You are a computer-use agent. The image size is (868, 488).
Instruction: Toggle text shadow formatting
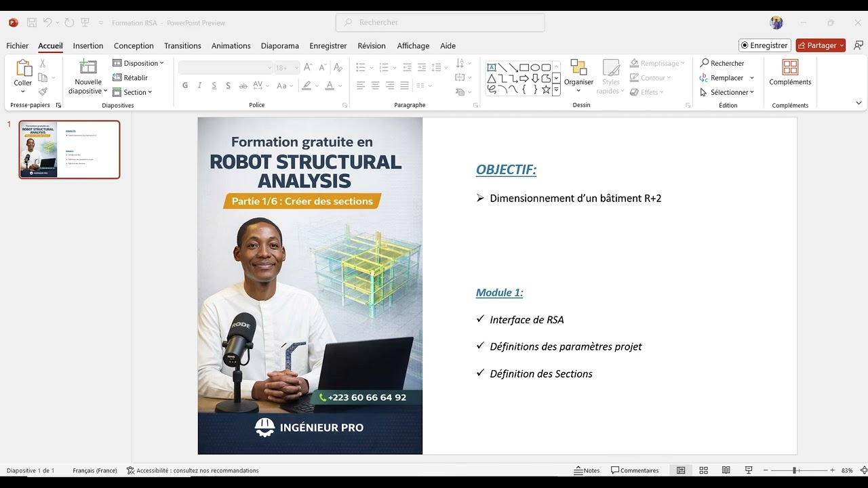[229, 85]
